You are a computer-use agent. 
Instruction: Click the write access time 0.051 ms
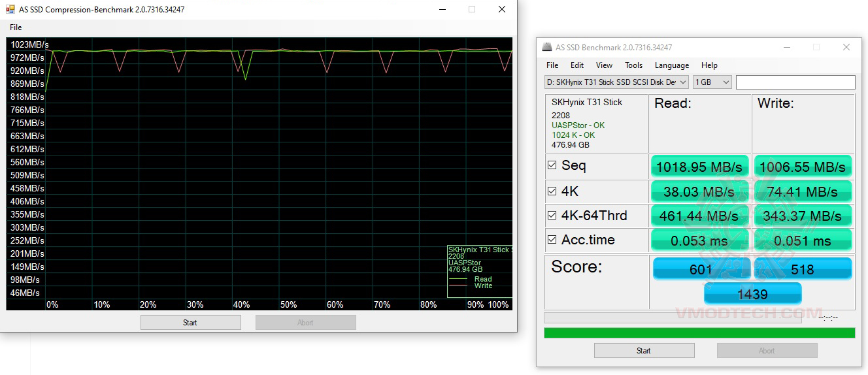803,240
